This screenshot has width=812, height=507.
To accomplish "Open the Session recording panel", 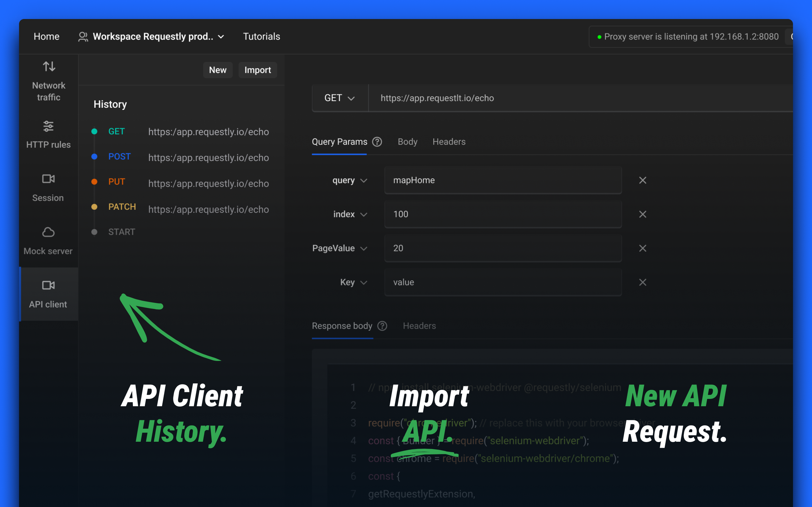I will [48, 186].
